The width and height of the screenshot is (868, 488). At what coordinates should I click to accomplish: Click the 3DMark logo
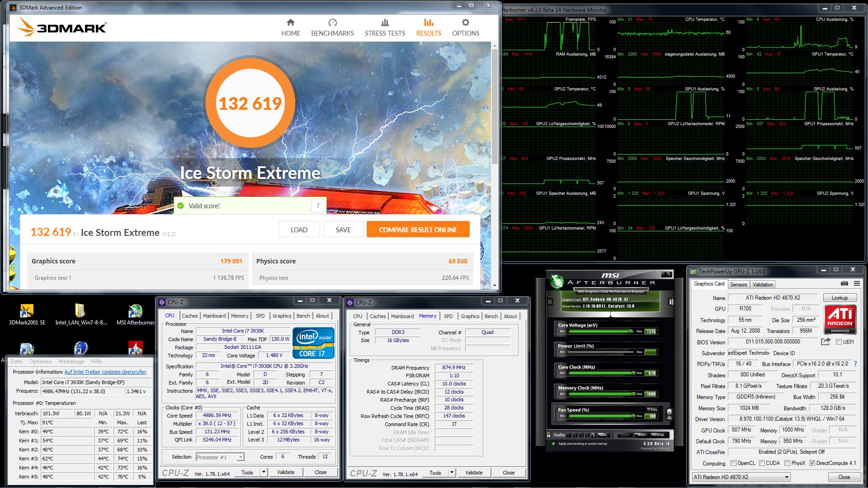pos(62,27)
